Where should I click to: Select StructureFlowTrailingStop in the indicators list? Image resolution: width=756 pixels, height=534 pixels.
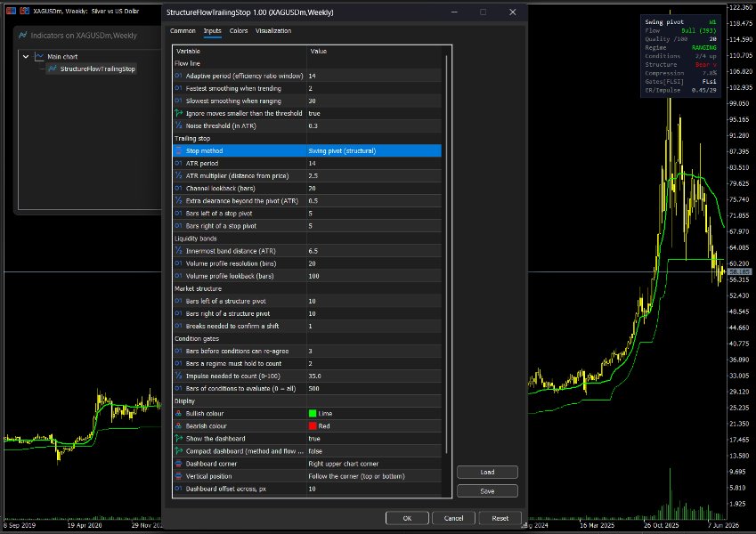pyautogui.click(x=97, y=69)
